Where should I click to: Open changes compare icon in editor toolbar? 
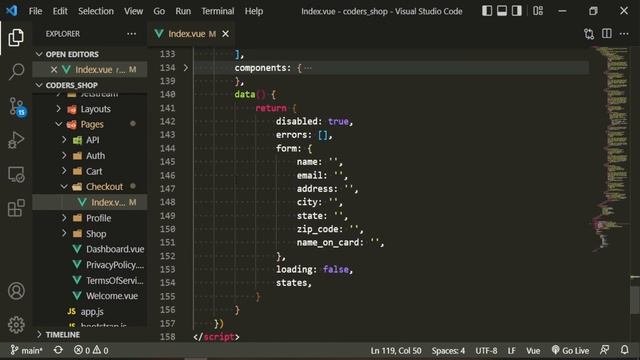(x=589, y=34)
